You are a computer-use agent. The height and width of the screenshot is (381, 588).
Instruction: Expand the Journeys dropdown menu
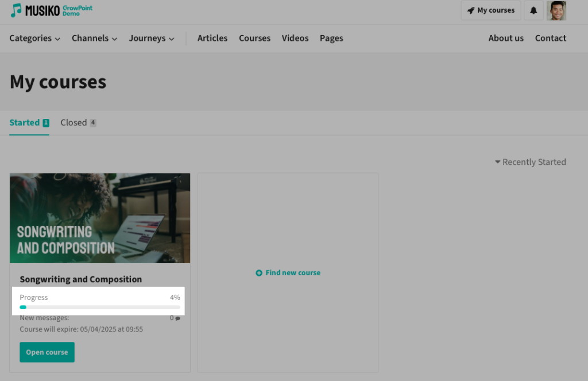coord(151,39)
